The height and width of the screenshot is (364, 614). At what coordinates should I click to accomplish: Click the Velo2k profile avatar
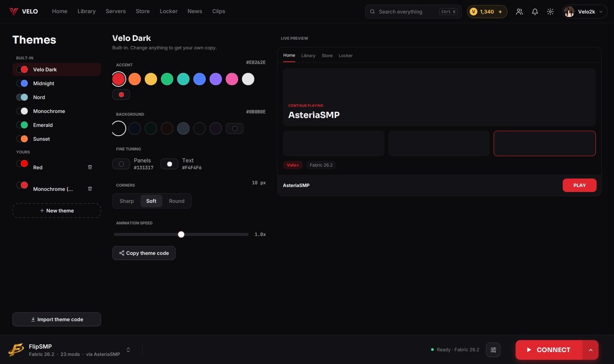569,12
